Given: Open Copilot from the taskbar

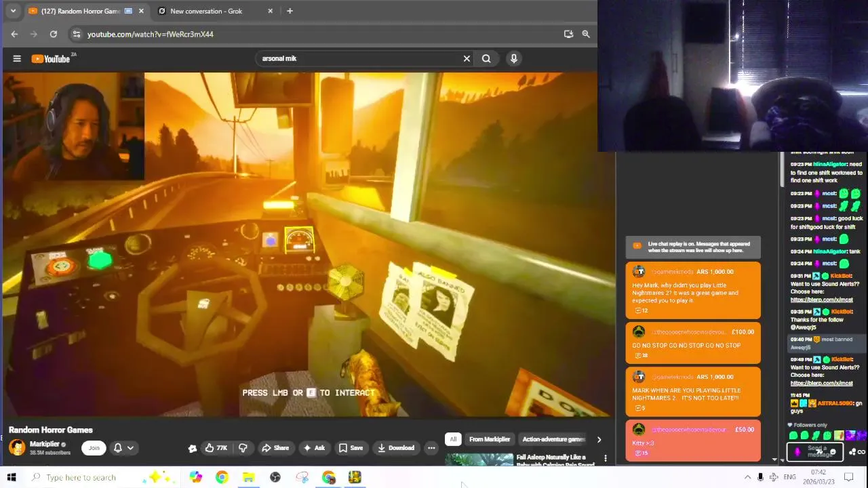Looking at the screenshot, I should tap(196, 477).
